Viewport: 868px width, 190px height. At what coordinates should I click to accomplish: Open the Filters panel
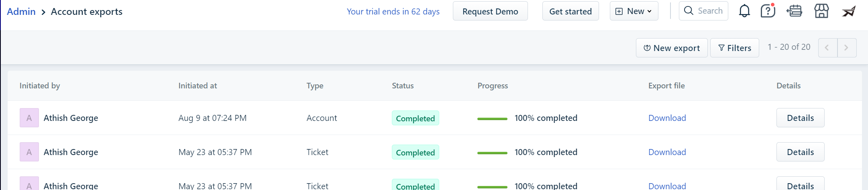[x=735, y=48]
